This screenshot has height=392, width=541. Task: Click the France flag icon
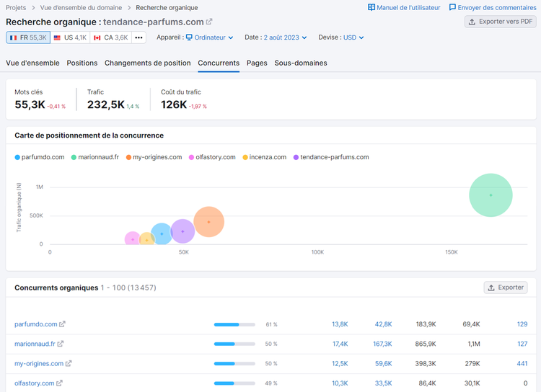coord(14,37)
